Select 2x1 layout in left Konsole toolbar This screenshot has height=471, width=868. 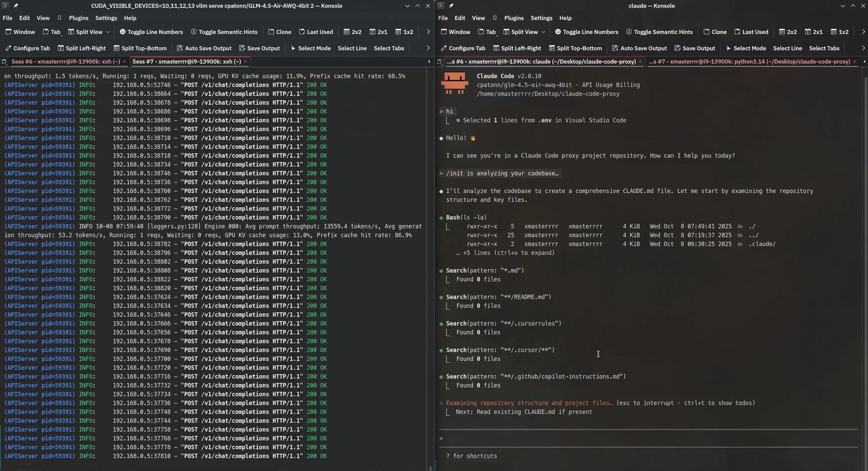coord(378,32)
